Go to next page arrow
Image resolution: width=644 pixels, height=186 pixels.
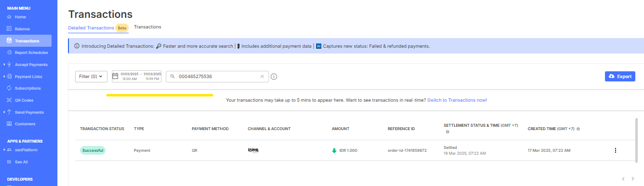point(633,179)
